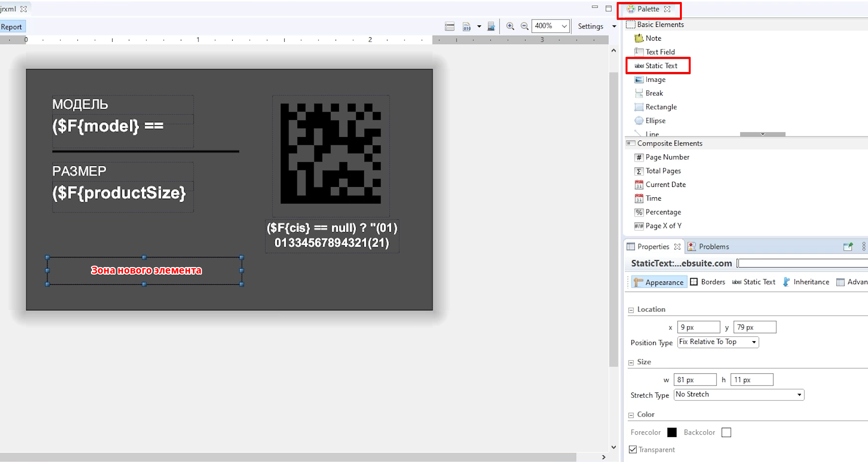Close the jrxml editor tab

[x=23, y=9]
